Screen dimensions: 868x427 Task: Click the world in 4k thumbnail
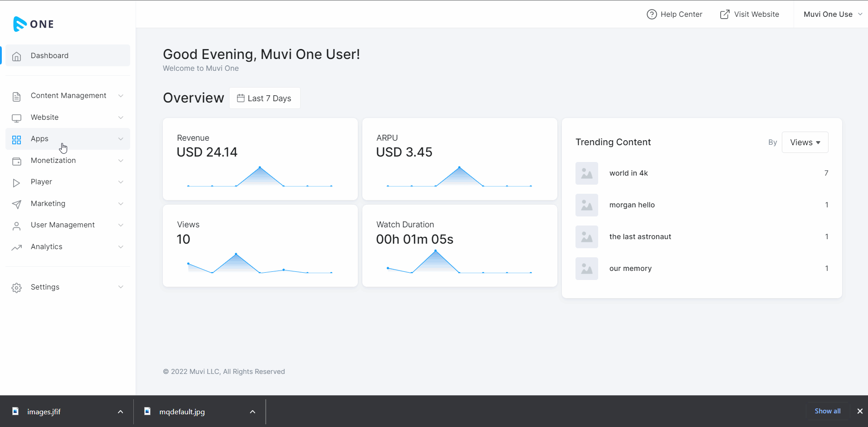coord(587,173)
